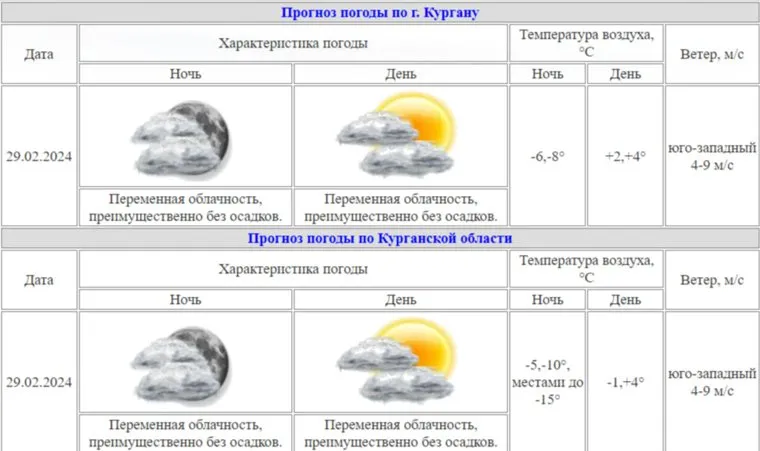Click the night temperature -6,-8° cell
The height and width of the screenshot is (451, 760).
(x=547, y=156)
